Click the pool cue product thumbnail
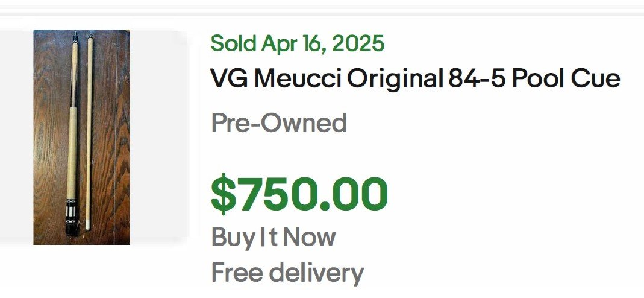Viewport: 644px width, 298px height. click(x=81, y=137)
